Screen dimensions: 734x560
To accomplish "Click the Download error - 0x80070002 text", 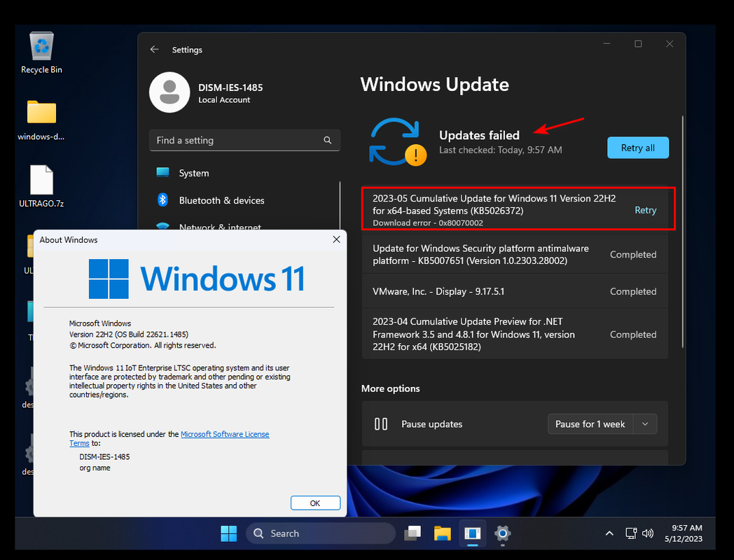I will coord(427,223).
